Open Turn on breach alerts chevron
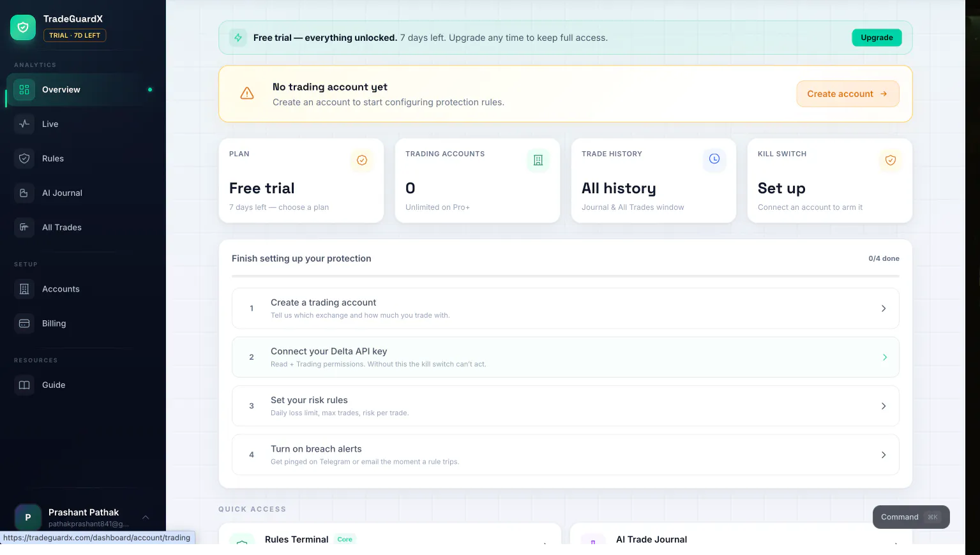Screen dimensions: 980x555 (884, 455)
